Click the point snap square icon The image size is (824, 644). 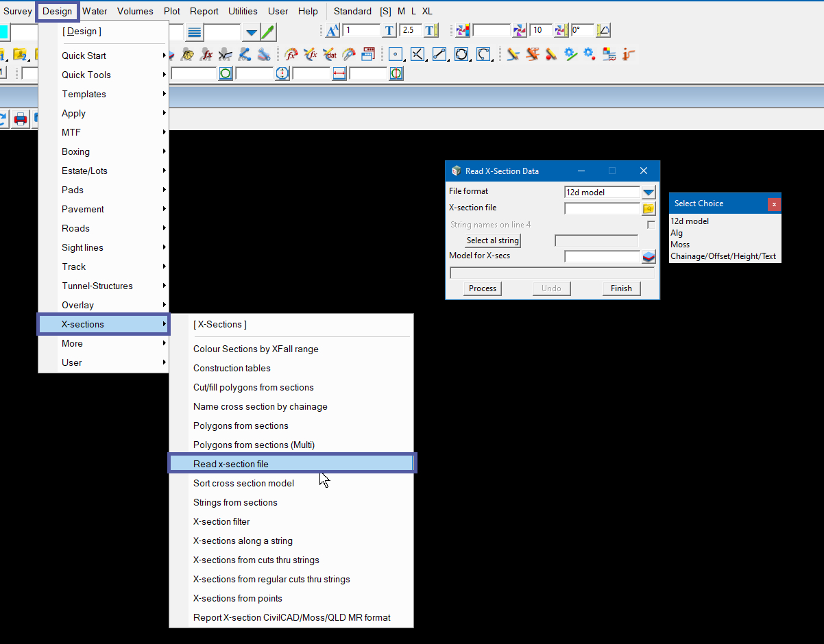(395, 54)
